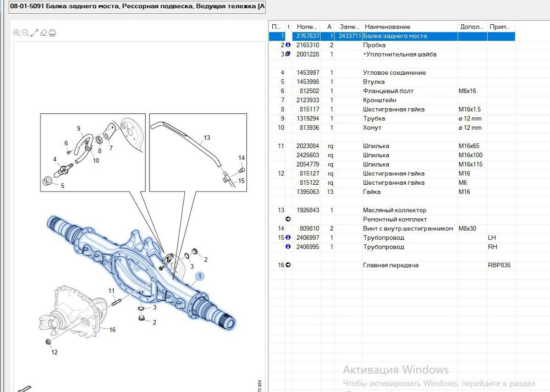Screen dimensions: 550x392
Task: Click the zoom in magnifier icon
Action: pyautogui.click(x=16, y=33)
